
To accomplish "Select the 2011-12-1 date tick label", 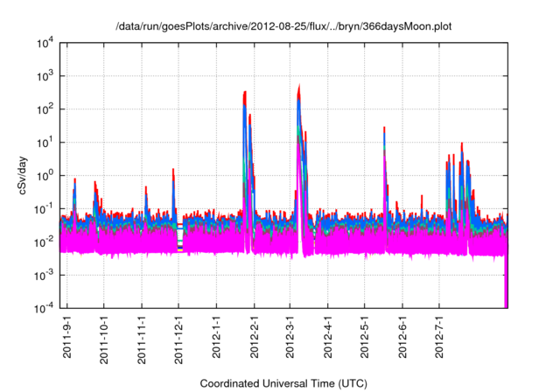I will [x=179, y=337].
